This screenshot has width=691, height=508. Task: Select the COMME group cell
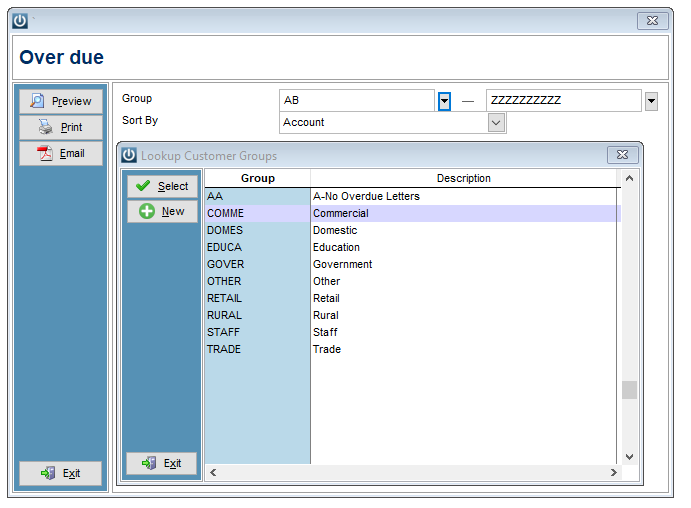click(258, 214)
